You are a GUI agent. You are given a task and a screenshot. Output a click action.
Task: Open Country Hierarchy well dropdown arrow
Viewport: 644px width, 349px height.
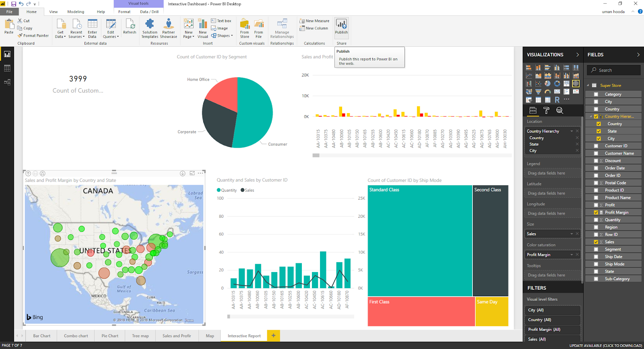coord(572,131)
